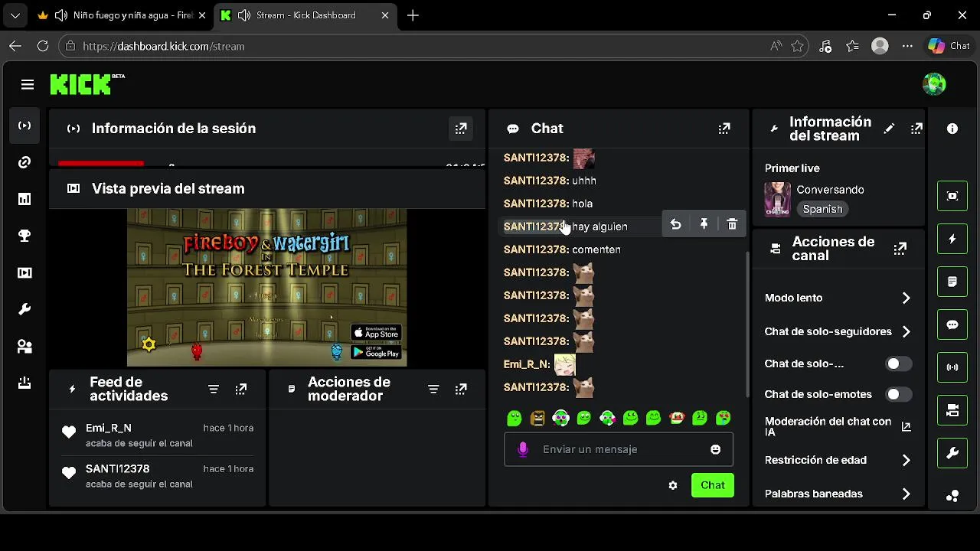Viewport: 980px width, 551px height.
Task: Expand Palabras baneadas option
Action: point(906,494)
